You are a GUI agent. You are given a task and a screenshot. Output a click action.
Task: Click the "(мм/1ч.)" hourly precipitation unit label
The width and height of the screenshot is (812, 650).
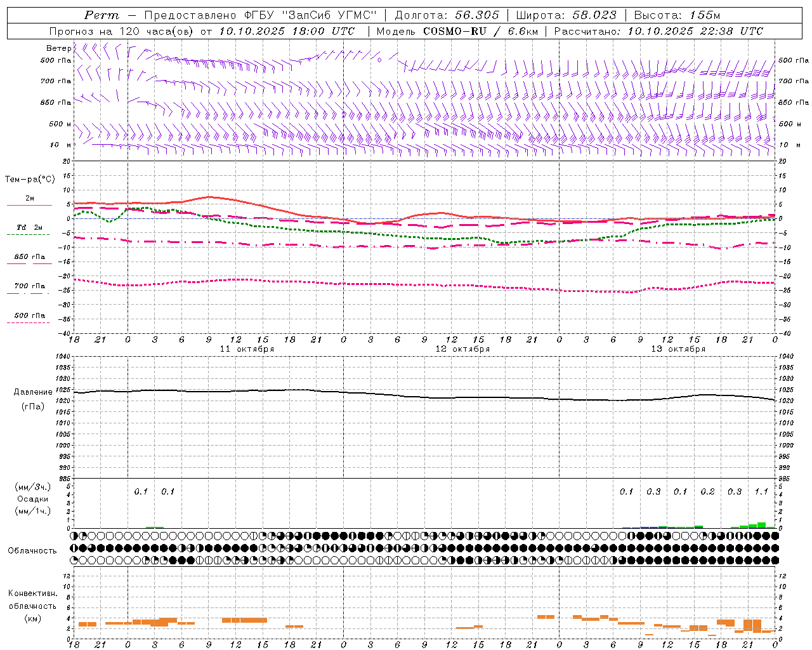33,511
